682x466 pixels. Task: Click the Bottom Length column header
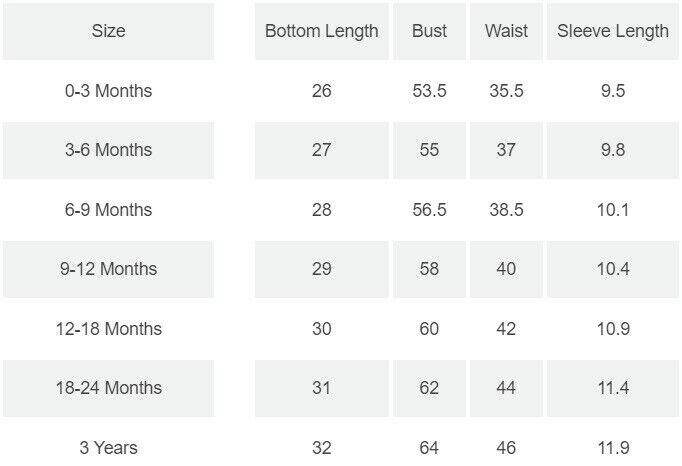point(321,31)
